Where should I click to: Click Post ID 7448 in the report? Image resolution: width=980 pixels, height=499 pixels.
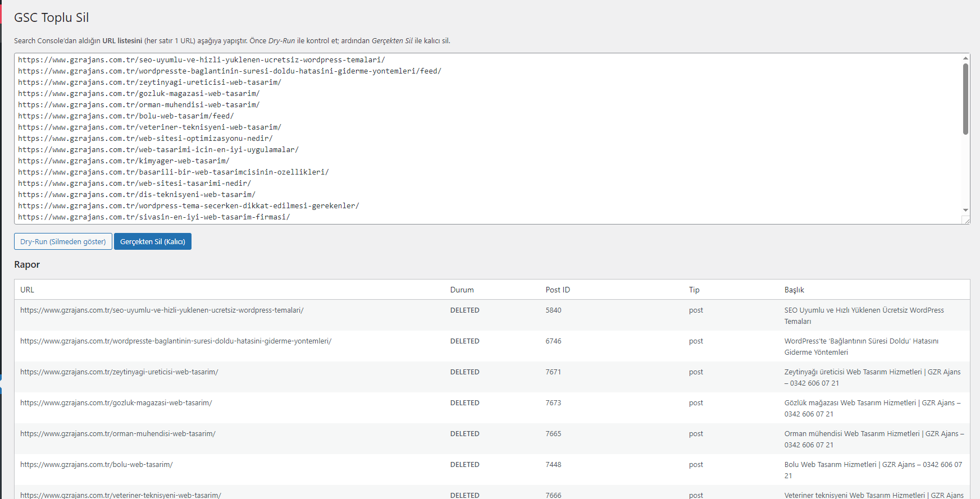[x=554, y=464]
